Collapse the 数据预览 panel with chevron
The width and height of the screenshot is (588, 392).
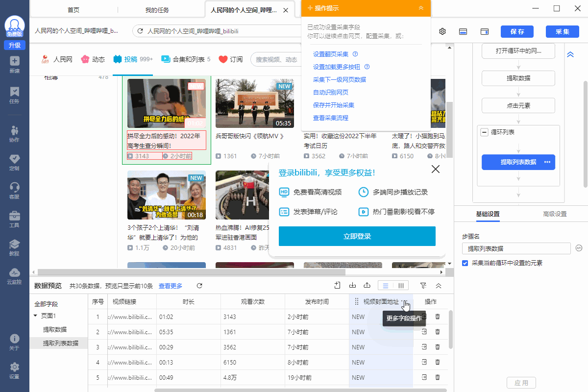click(439, 286)
